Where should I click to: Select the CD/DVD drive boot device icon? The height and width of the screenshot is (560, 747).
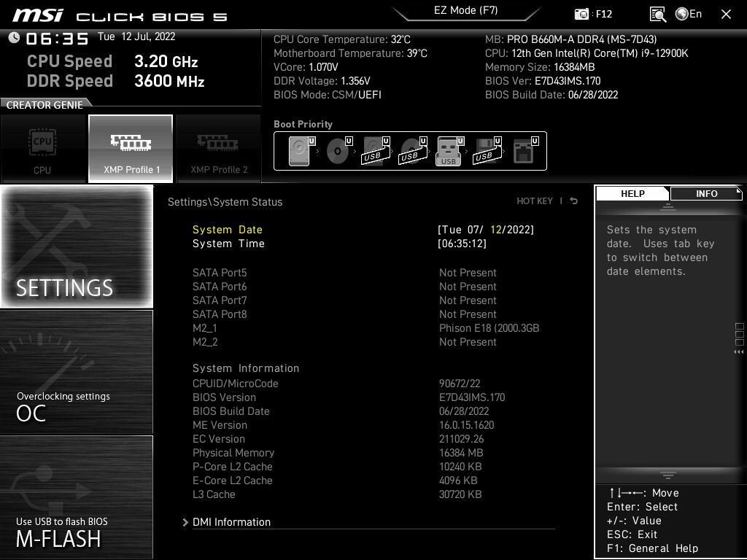pos(339,151)
